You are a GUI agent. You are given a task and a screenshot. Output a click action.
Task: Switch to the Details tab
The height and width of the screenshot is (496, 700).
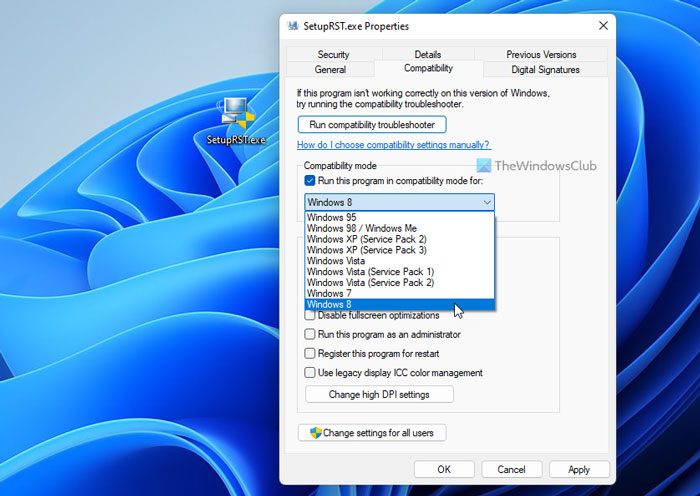coord(428,54)
